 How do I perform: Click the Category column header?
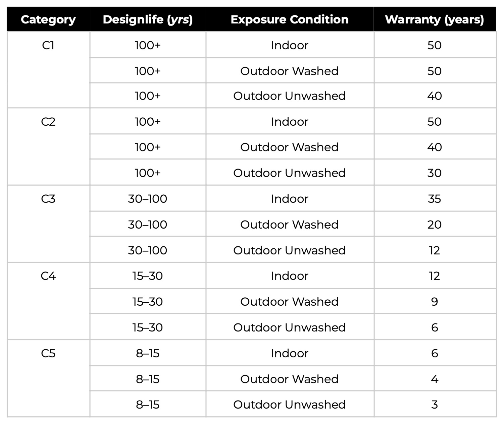pos(48,19)
